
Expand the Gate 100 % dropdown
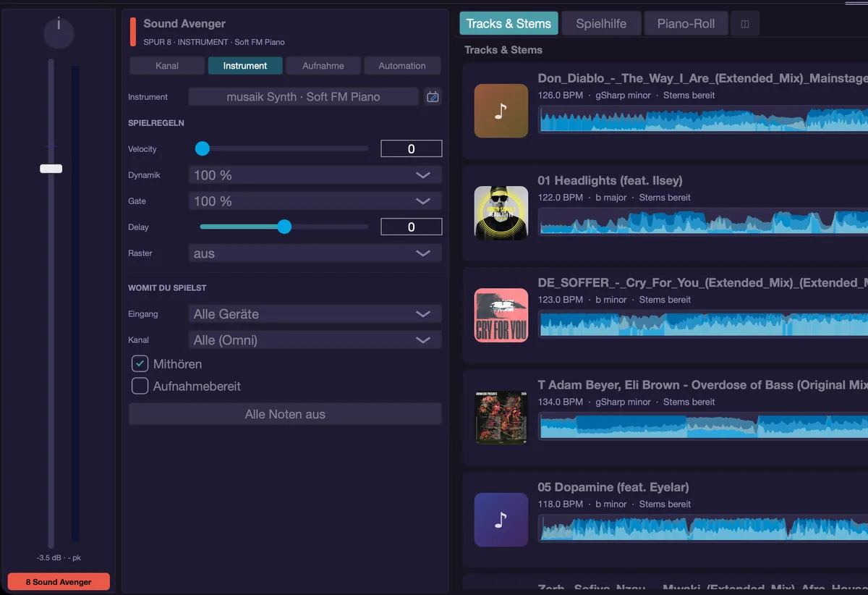click(x=315, y=201)
